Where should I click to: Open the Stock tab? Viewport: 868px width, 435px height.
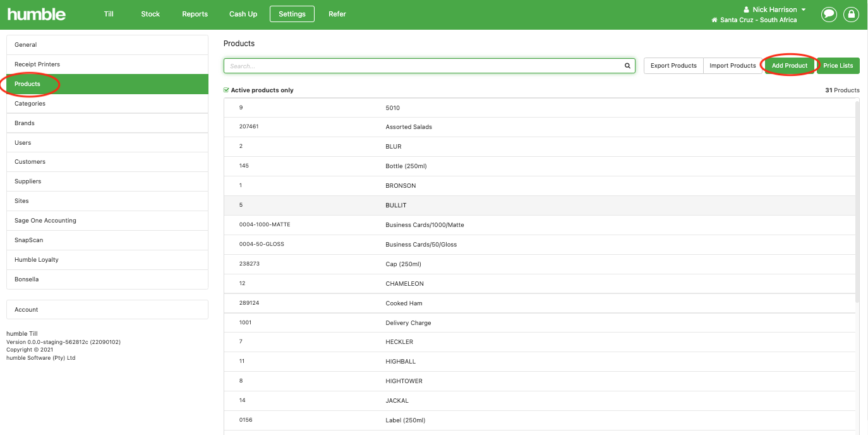[x=150, y=14]
